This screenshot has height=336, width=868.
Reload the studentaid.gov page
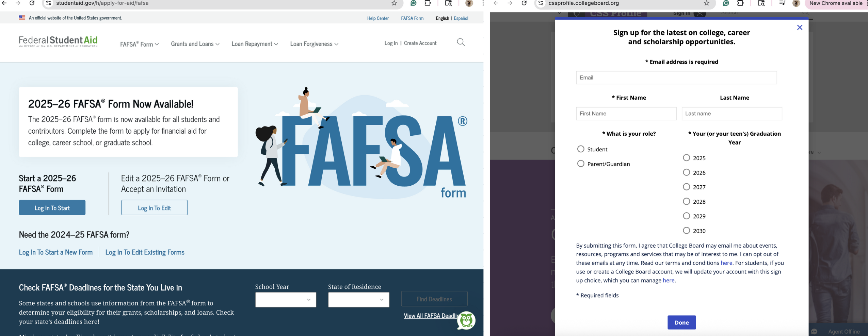click(32, 3)
